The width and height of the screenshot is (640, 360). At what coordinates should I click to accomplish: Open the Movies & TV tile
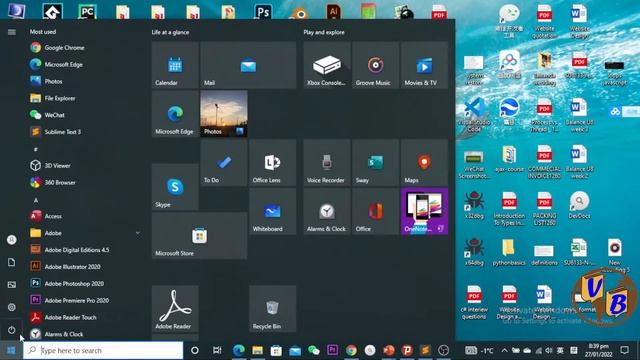point(424,65)
